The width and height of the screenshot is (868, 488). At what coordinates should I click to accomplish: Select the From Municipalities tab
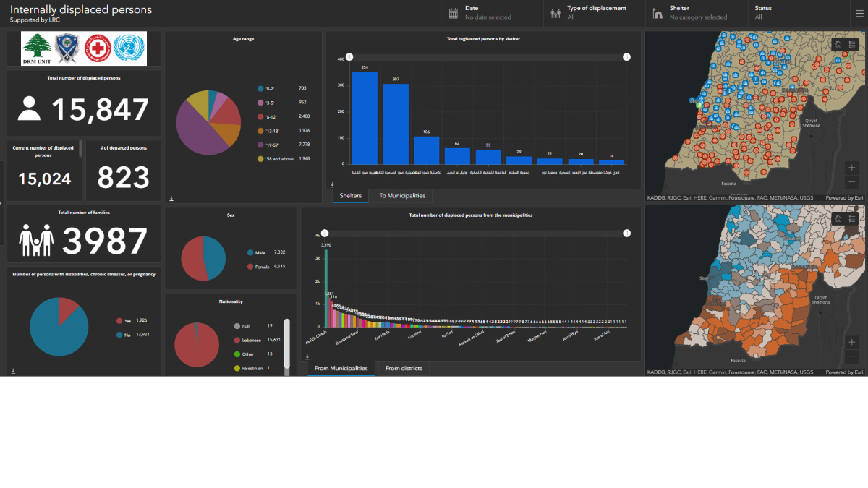point(341,369)
